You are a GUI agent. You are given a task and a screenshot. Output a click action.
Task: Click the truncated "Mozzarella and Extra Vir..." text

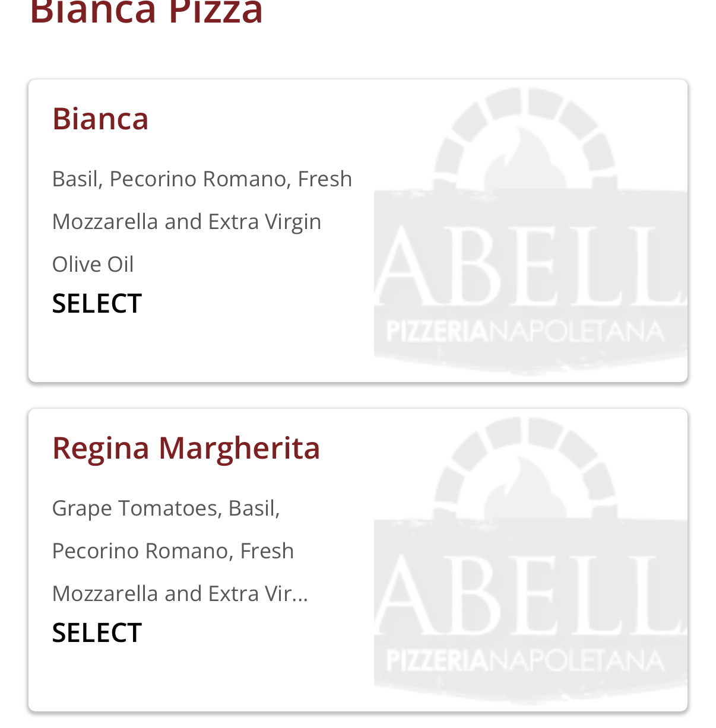tap(180, 593)
